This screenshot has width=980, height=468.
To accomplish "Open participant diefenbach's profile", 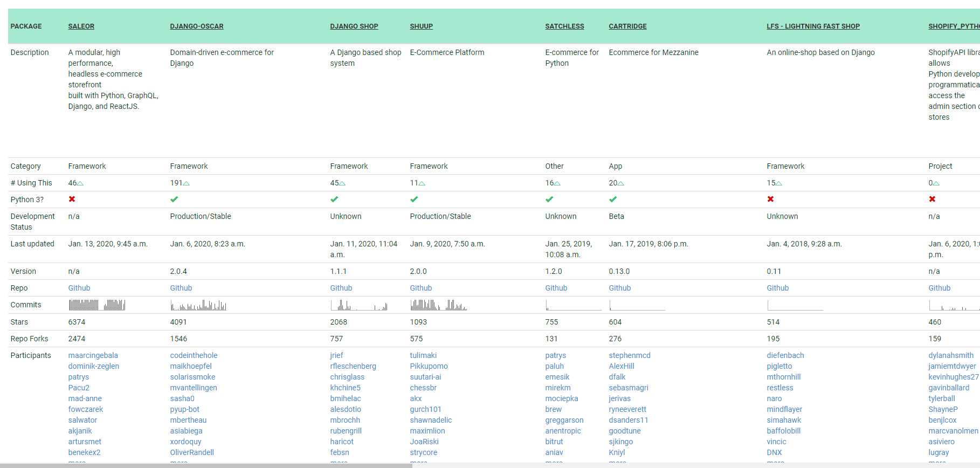I will [785, 355].
